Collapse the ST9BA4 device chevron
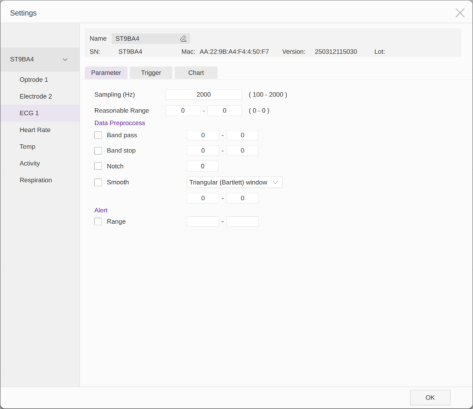This screenshot has width=473, height=409. 65,60
